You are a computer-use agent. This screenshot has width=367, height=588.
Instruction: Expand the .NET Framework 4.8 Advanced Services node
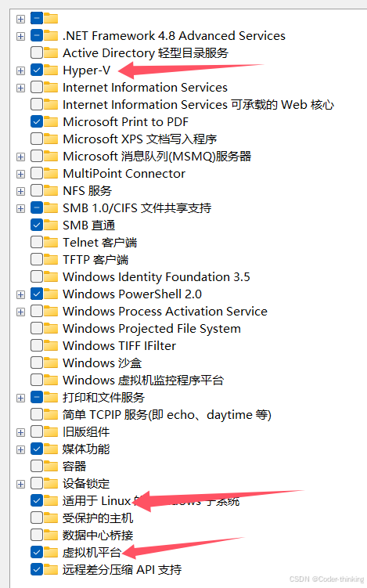coord(20,36)
